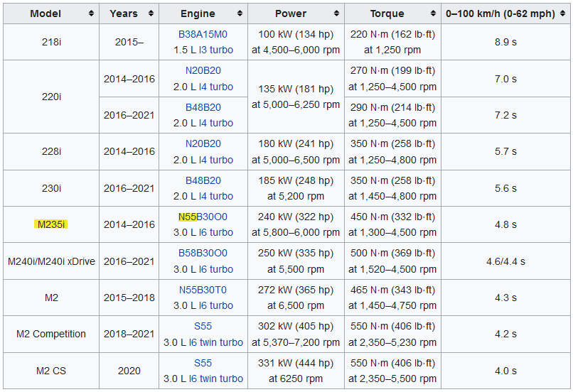Sort table by Power column arrows

tap(336, 13)
